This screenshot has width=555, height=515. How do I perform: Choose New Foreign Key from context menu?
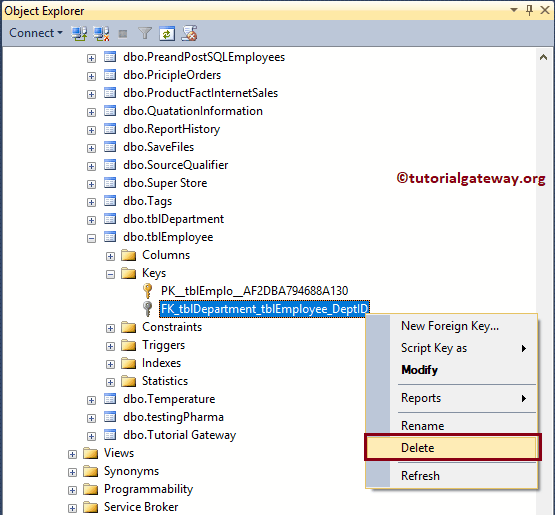[x=452, y=326]
